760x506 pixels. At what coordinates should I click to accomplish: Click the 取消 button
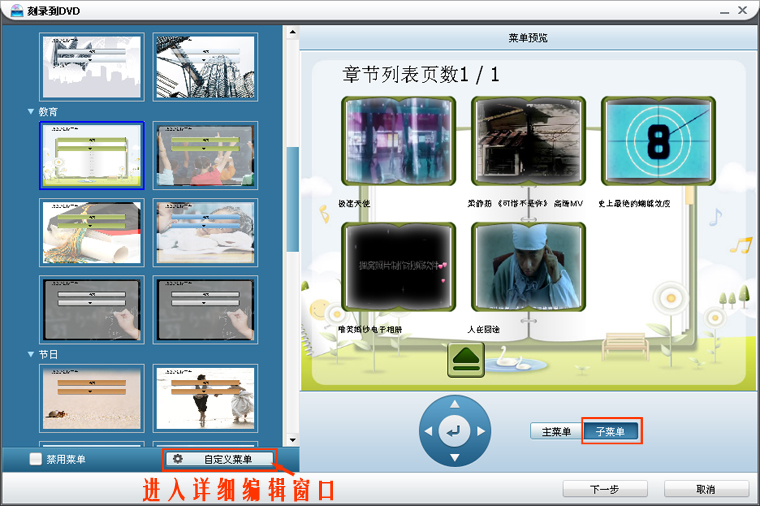pyautogui.click(x=706, y=489)
